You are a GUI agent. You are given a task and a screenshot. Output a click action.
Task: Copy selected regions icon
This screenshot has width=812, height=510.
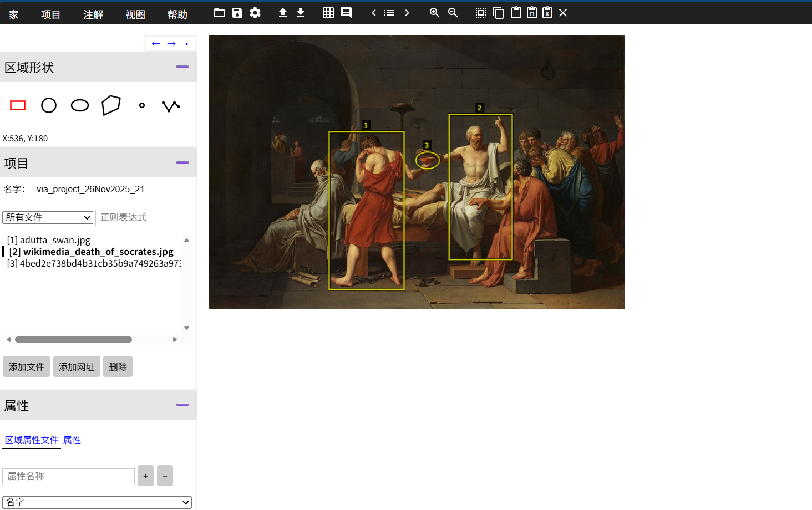pos(499,13)
